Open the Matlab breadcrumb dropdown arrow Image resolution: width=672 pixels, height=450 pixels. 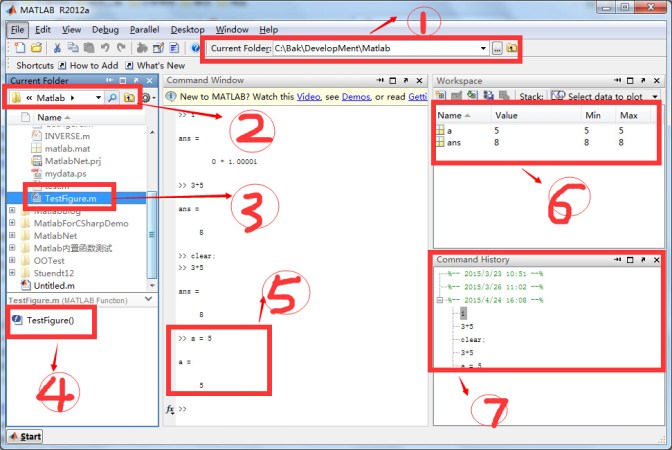tap(98, 98)
